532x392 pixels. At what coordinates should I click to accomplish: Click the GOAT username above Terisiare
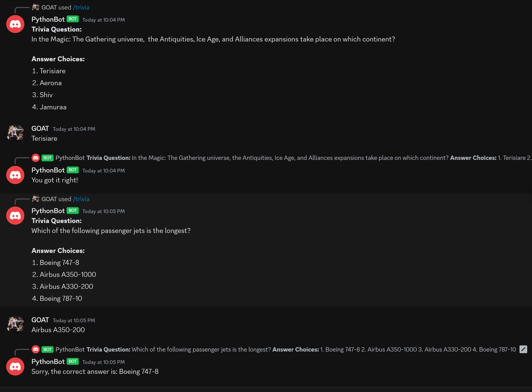click(x=40, y=128)
